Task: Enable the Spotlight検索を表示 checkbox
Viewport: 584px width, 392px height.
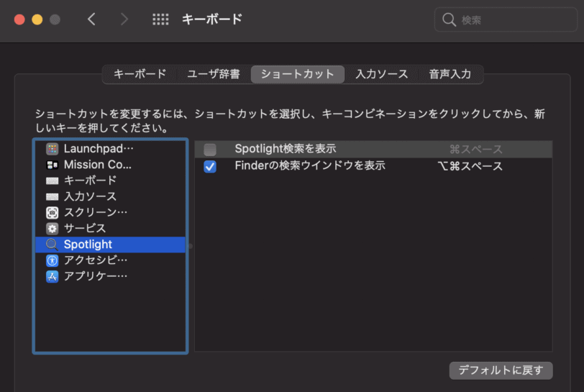Action: point(210,150)
